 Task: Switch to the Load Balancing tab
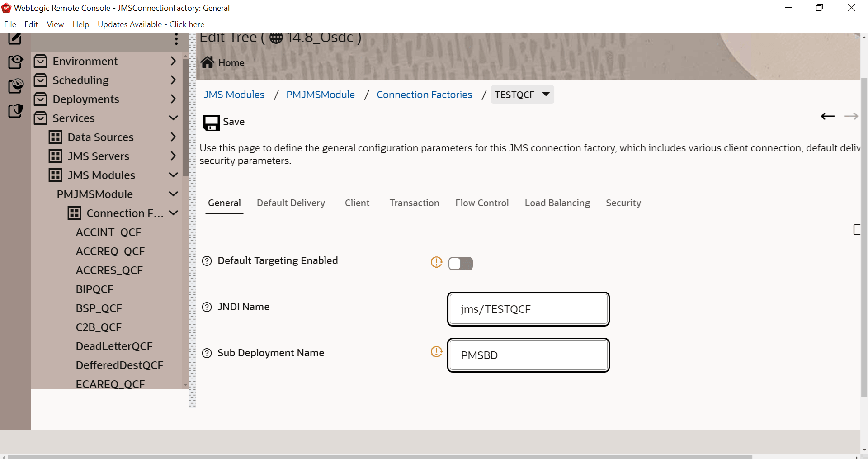557,203
